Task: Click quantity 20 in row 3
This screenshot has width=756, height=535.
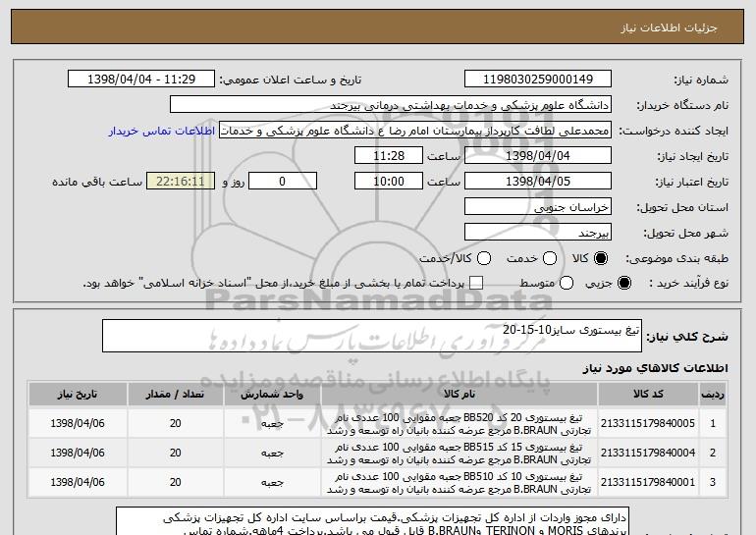Action: point(176,482)
